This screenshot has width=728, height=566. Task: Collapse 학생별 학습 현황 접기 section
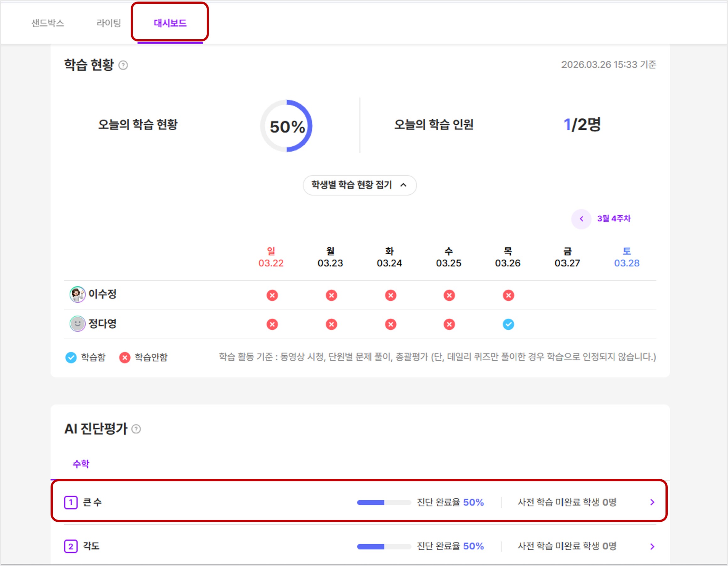[x=360, y=185]
